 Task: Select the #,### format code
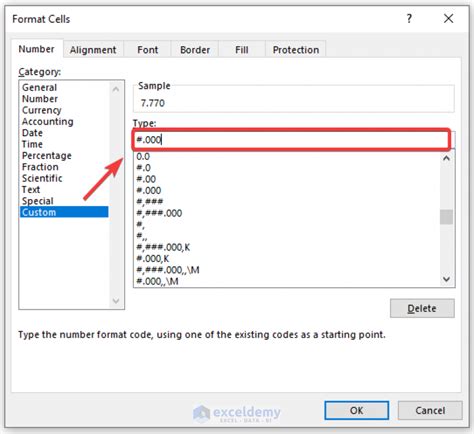(287, 202)
